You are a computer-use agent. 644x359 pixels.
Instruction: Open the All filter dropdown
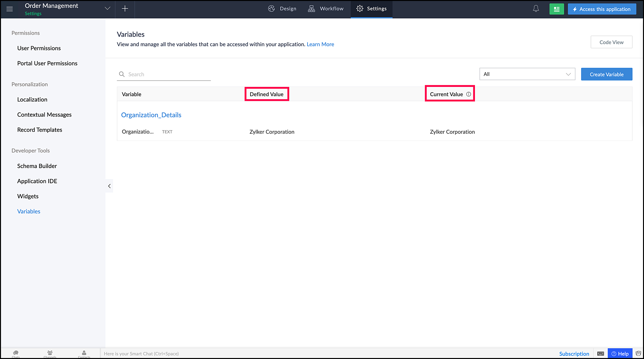click(527, 74)
